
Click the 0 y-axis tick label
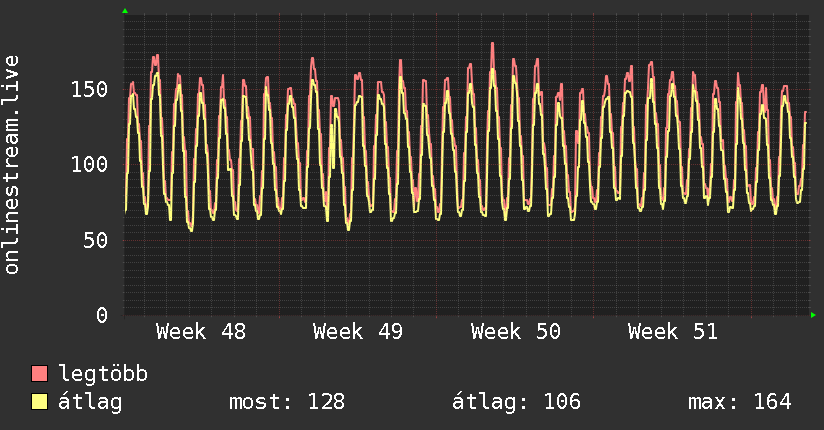tap(102, 315)
